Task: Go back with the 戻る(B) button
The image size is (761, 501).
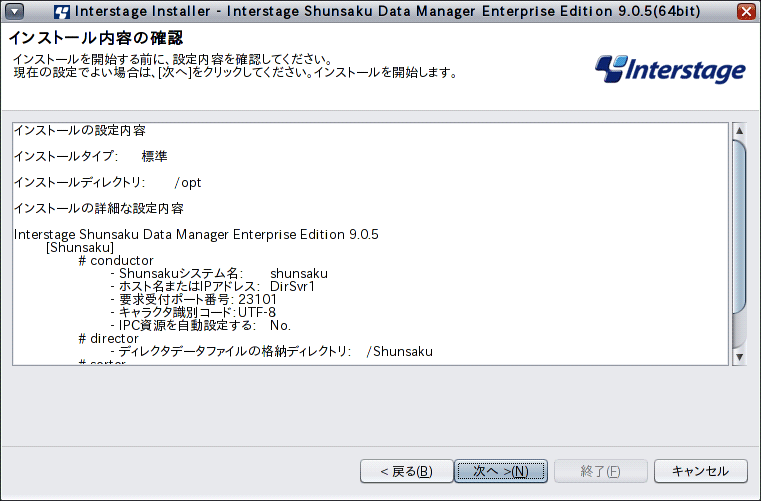Action: (407, 471)
